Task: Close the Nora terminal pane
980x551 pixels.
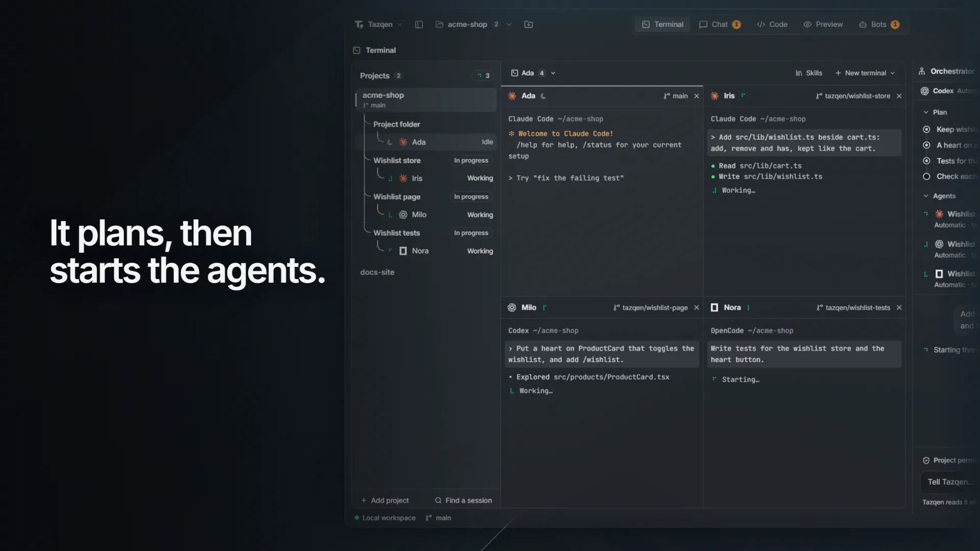Action: point(899,308)
